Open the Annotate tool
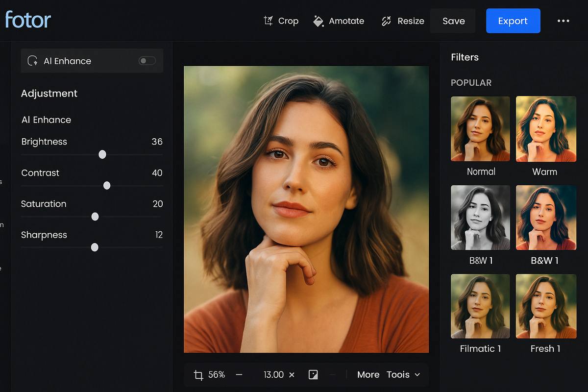 coord(339,21)
